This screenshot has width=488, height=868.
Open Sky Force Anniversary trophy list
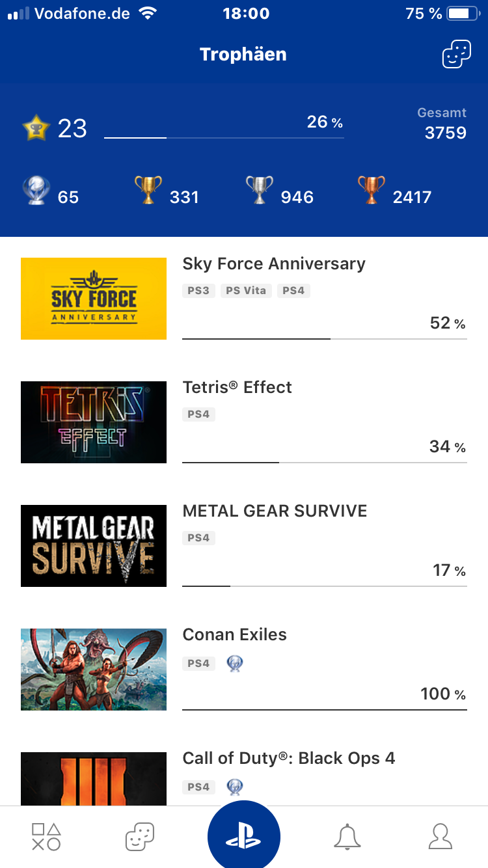tap(274, 264)
